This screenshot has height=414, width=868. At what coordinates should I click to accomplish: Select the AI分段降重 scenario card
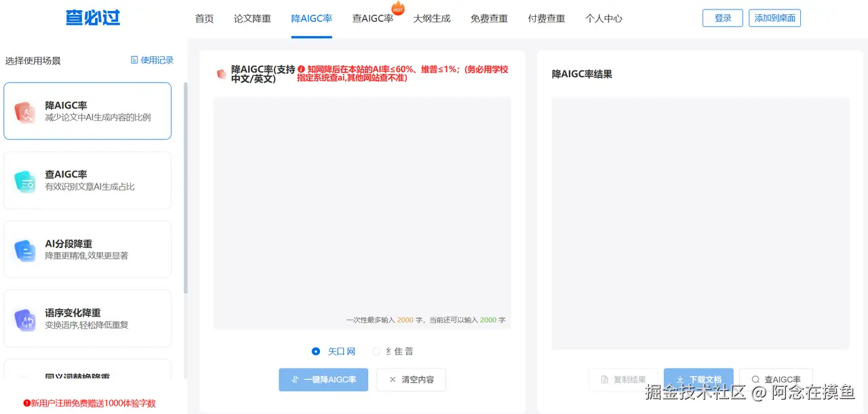coord(87,249)
